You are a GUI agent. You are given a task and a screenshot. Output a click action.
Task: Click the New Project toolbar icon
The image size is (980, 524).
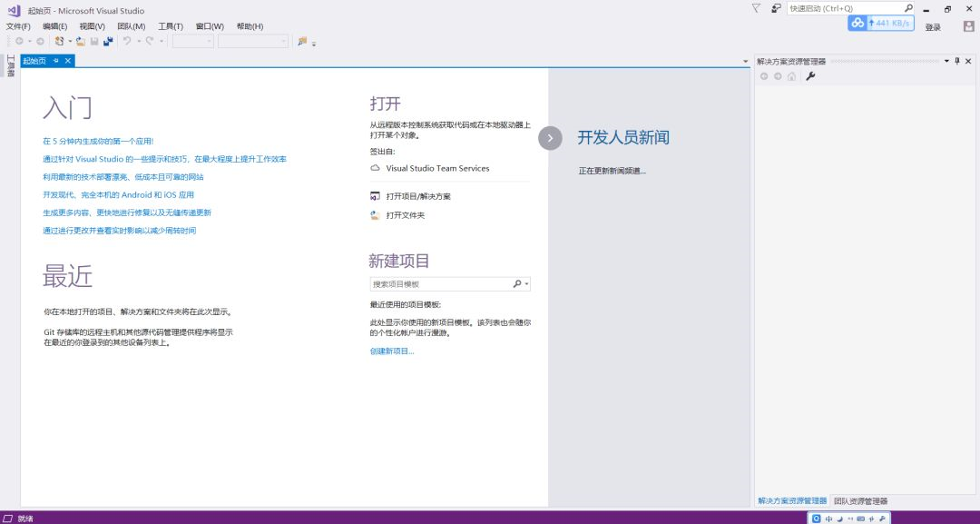tap(59, 41)
